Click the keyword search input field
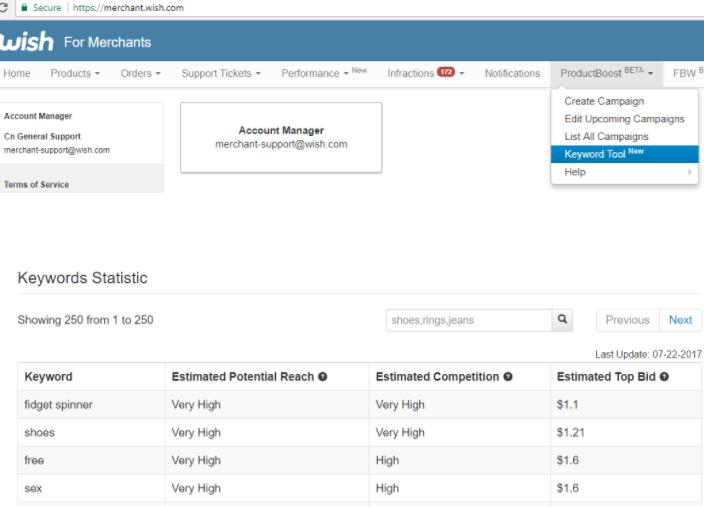 (x=468, y=320)
